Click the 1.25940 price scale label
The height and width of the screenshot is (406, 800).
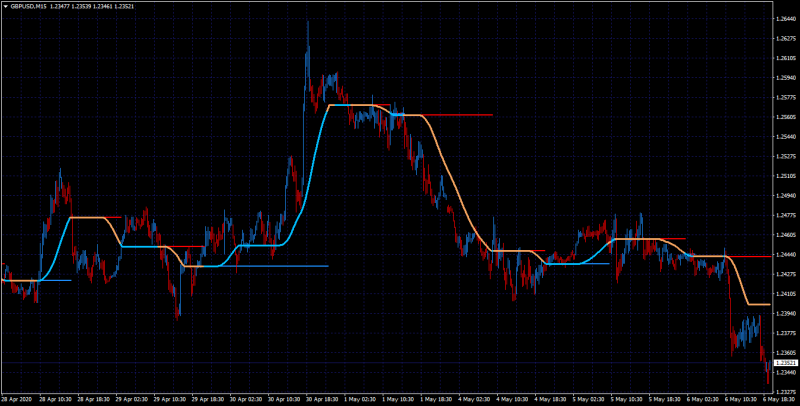786,78
